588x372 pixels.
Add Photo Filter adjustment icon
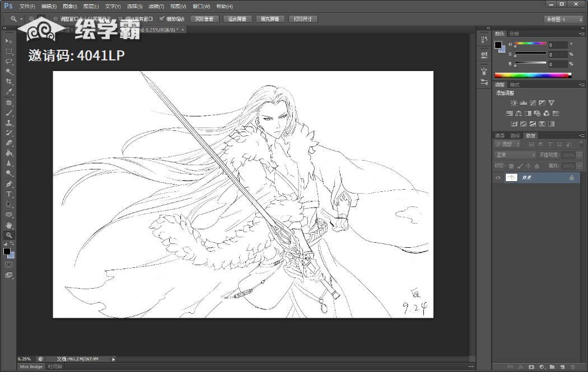537,113
